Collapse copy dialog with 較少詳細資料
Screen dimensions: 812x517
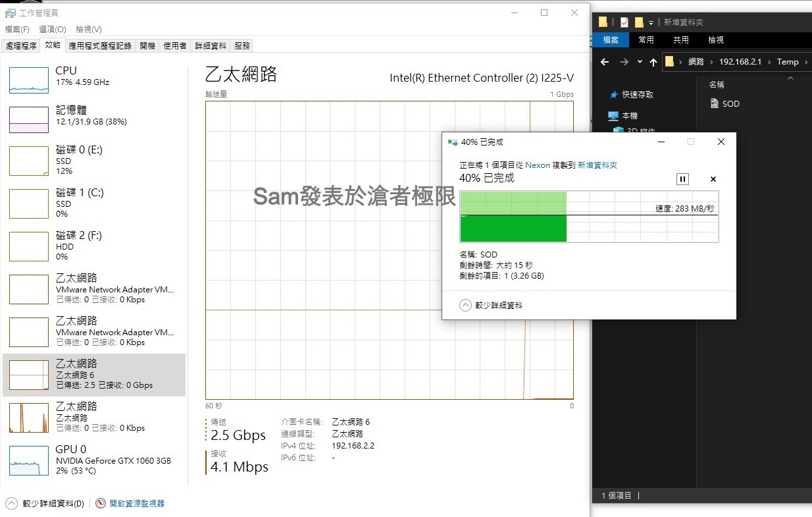click(491, 306)
